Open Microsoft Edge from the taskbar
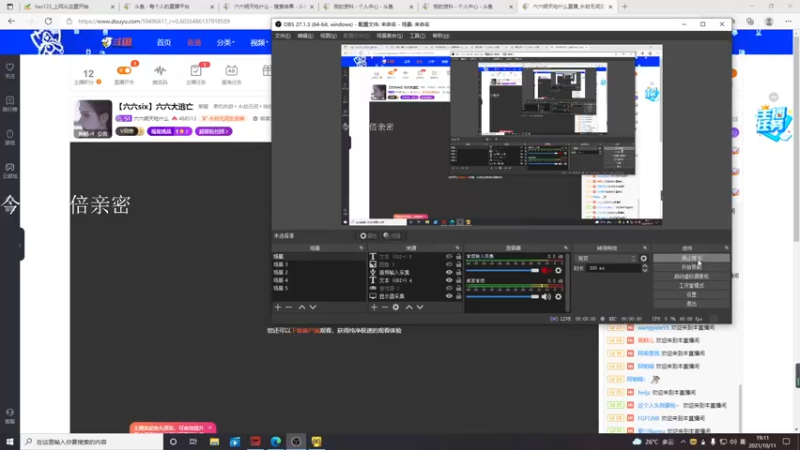This screenshot has width=800, height=450. click(x=276, y=441)
